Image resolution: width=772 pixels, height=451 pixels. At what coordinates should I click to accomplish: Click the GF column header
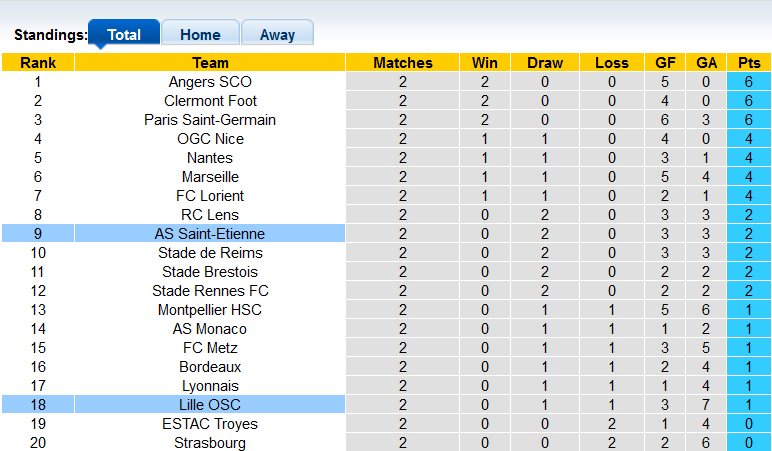pos(665,63)
